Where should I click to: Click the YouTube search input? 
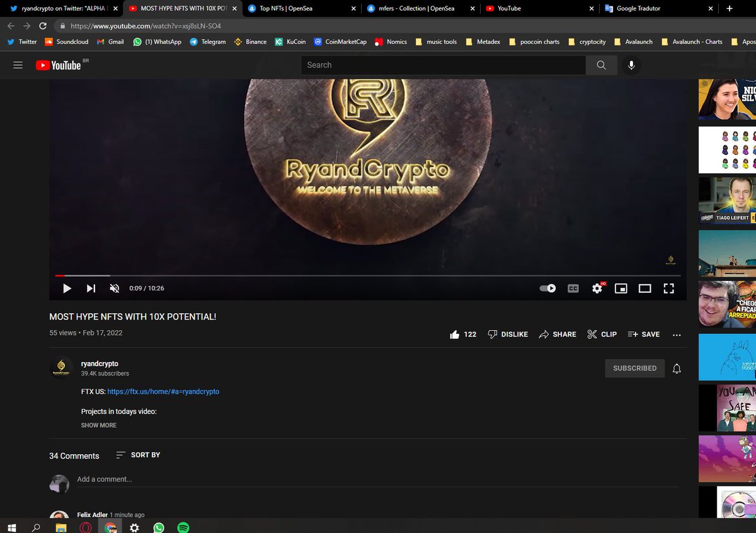(444, 65)
